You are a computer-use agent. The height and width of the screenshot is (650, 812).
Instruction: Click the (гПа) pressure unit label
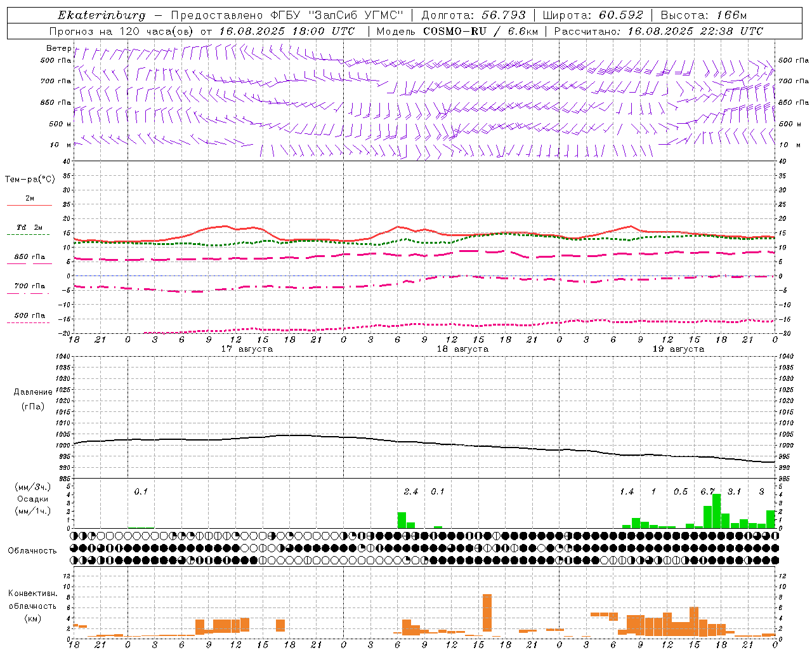coord(33,406)
